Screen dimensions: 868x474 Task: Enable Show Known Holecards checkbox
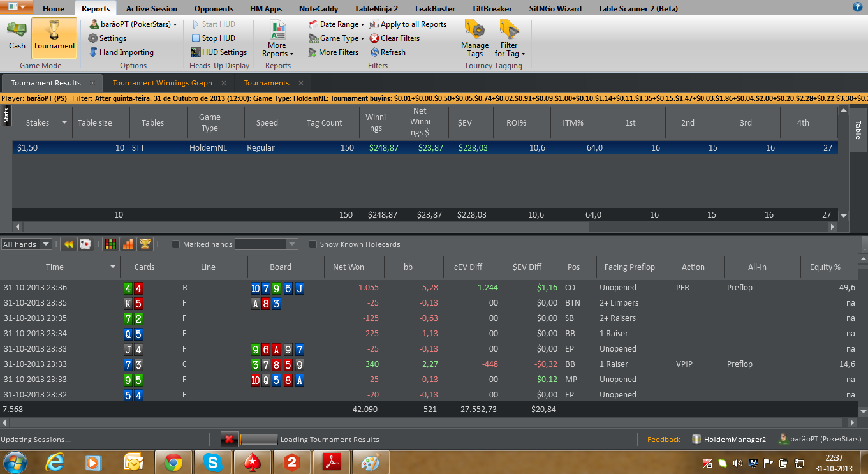(313, 244)
